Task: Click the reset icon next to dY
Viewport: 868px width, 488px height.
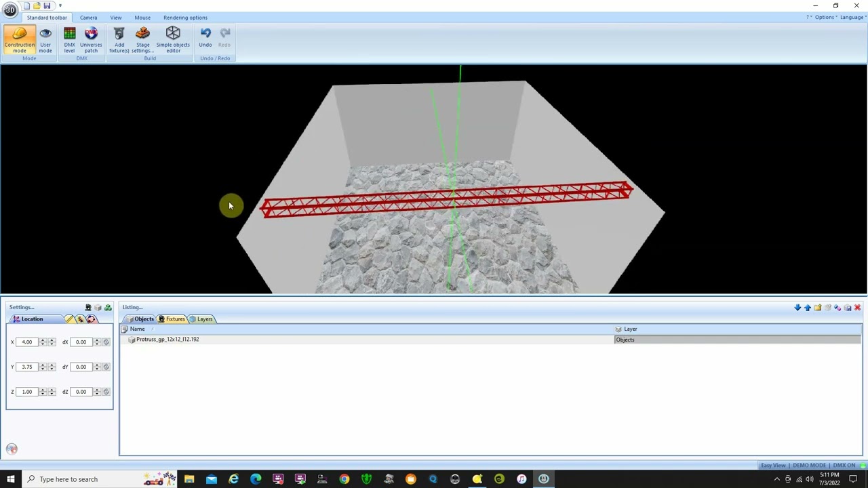Action: [106, 367]
